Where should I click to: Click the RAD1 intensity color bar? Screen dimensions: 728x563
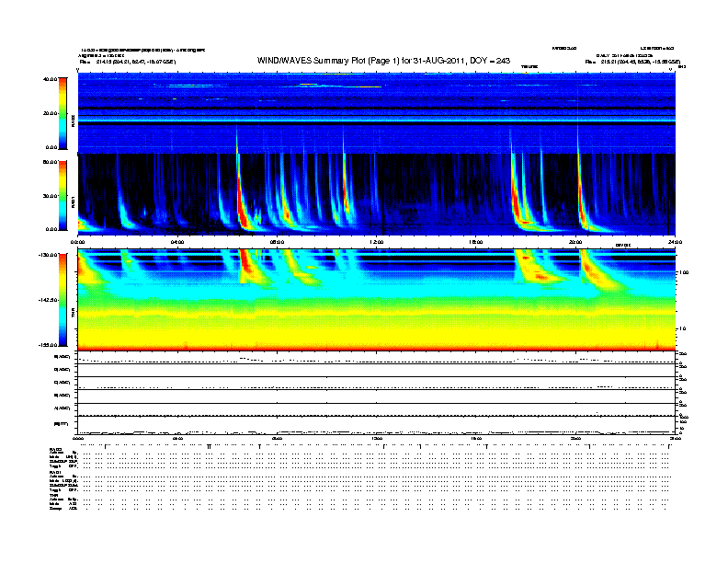(63, 195)
